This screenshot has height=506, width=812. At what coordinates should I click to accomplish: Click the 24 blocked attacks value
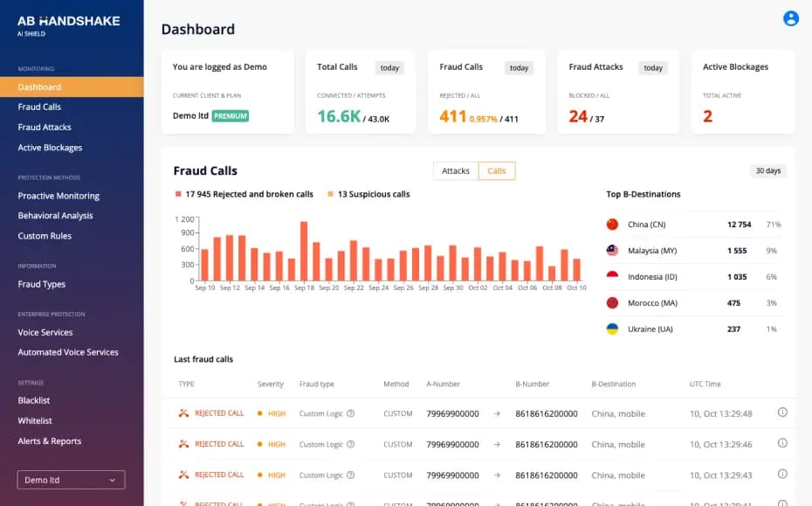click(x=578, y=116)
